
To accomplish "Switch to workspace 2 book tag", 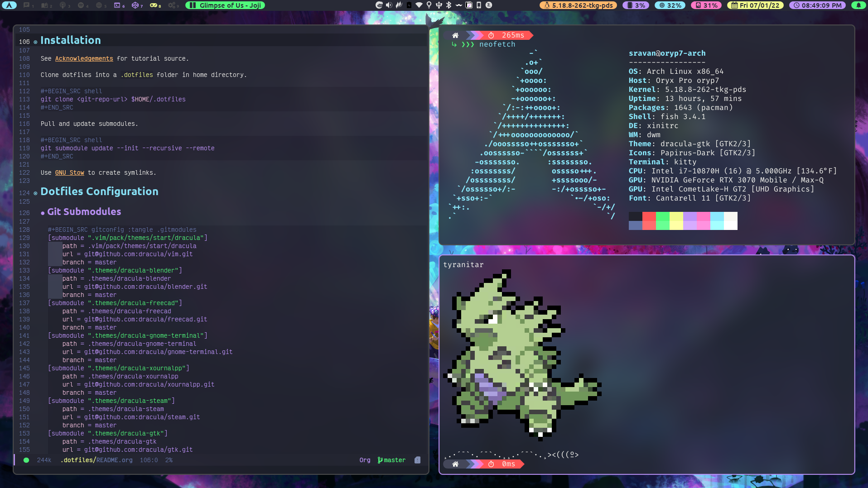I will (x=46, y=5).
